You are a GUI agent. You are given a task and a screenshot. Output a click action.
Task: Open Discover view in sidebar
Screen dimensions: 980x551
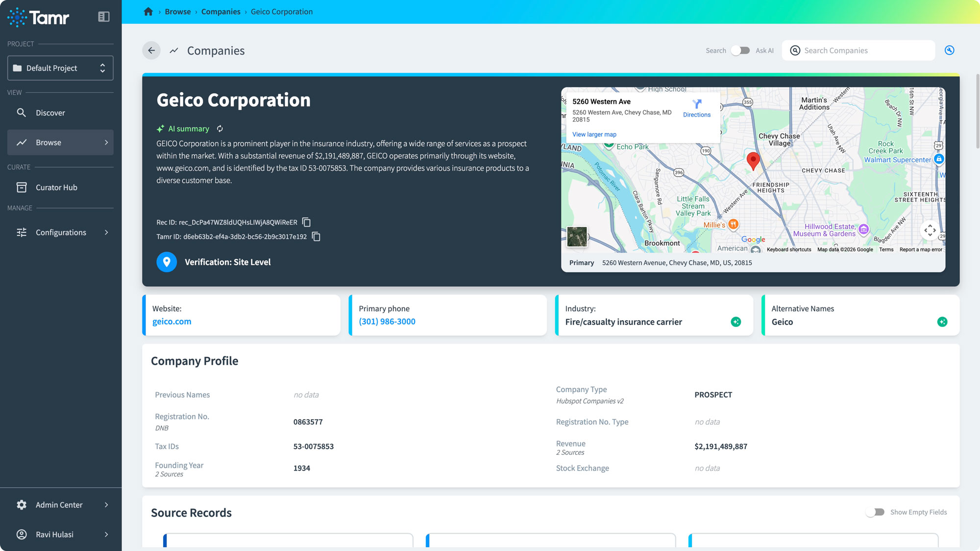pyautogui.click(x=50, y=113)
